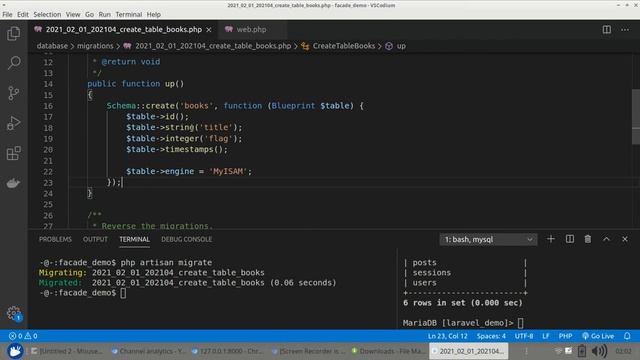Click on 'books' string in line 16

[196, 106]
